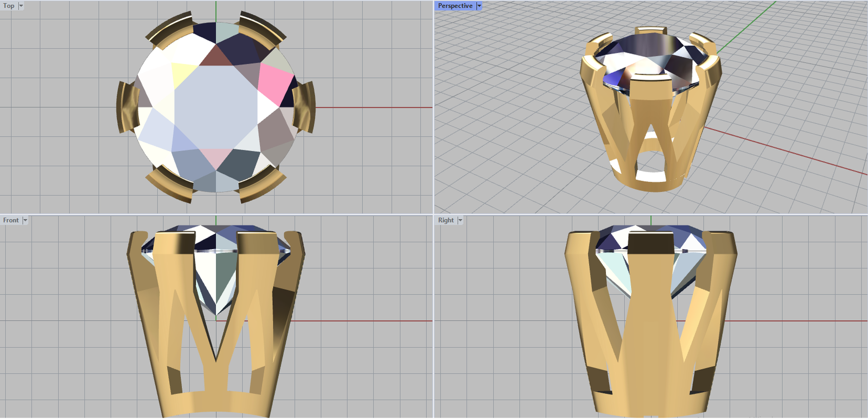Select the center gold prong in Right view
This screenshot has height=419, width=868.
click(x=651, y=326)
